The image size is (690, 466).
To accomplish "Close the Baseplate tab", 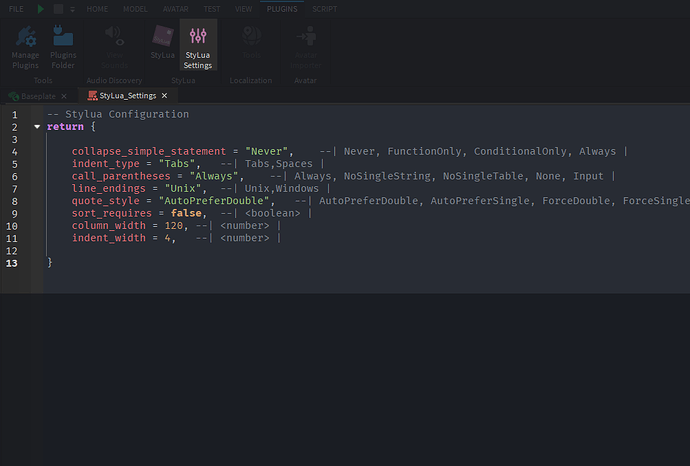I will (x=64, y=96).
